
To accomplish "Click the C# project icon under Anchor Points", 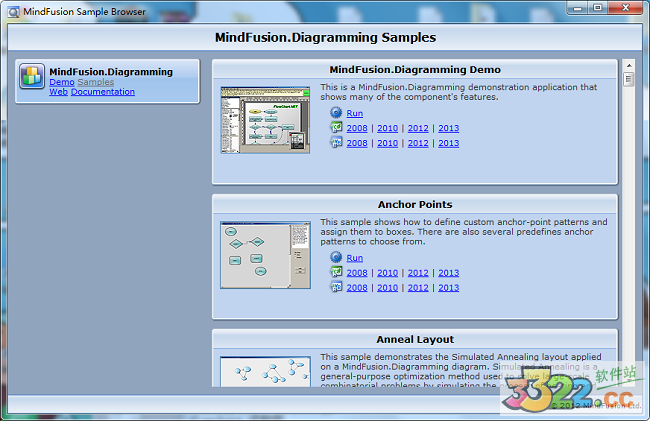I will (336, 272).
